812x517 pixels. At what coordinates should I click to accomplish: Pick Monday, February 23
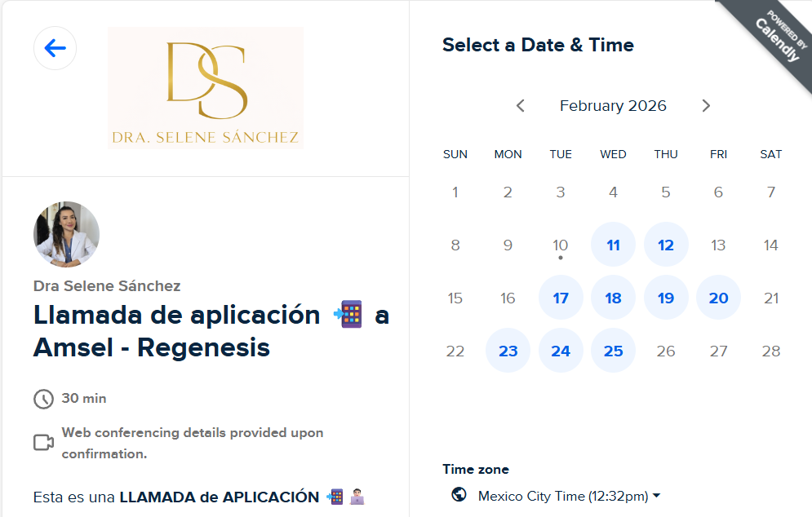508,351
